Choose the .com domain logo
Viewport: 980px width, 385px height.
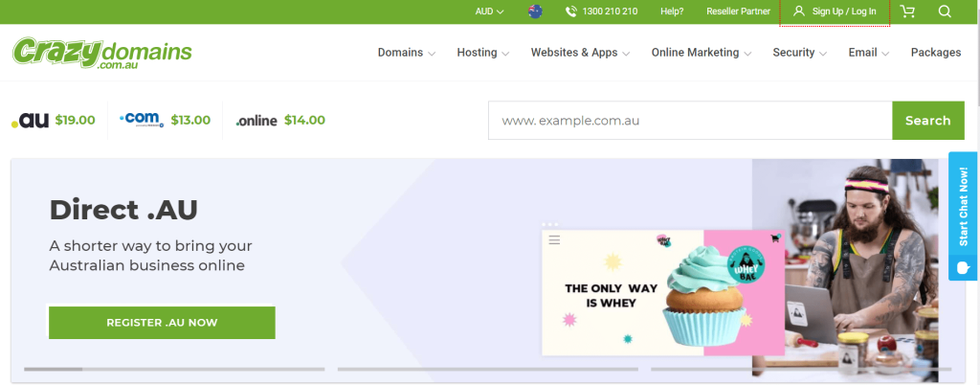pos(142,120)
